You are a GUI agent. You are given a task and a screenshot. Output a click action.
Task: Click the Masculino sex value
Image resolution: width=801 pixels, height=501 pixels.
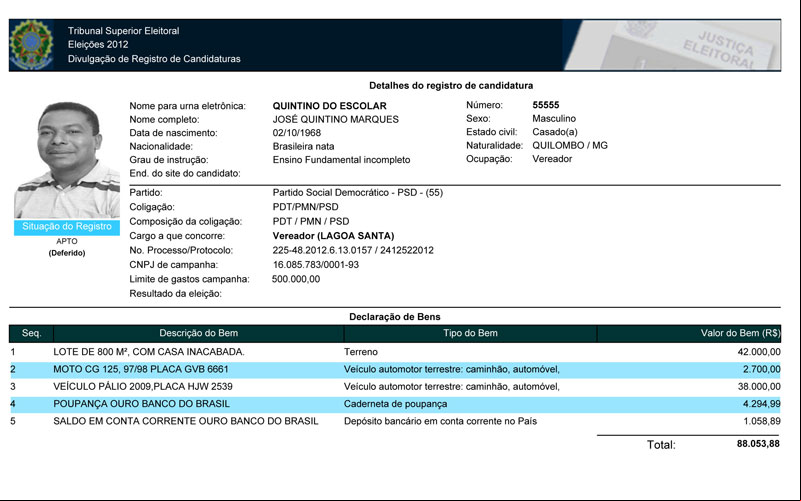tap(554, 118)
